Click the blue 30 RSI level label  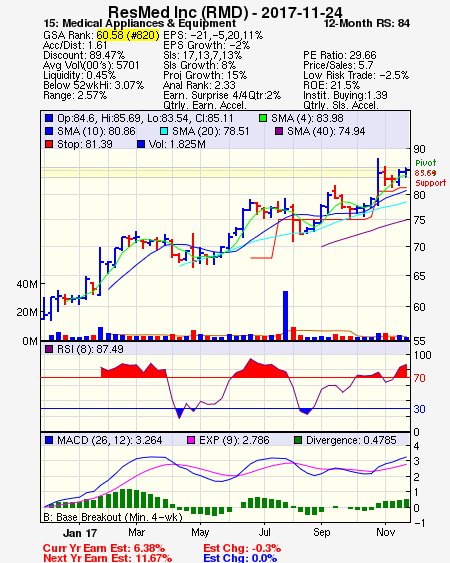pos(419,409)
